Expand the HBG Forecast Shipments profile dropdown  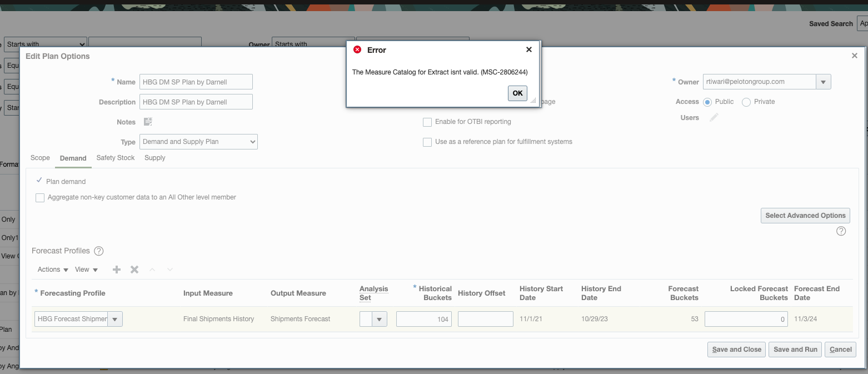click(115, 319)
